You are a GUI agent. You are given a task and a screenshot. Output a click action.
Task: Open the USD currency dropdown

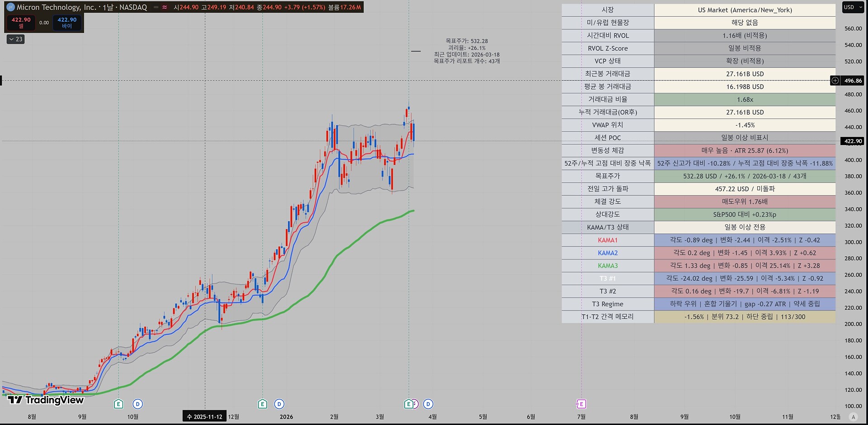tap(853, 7)
